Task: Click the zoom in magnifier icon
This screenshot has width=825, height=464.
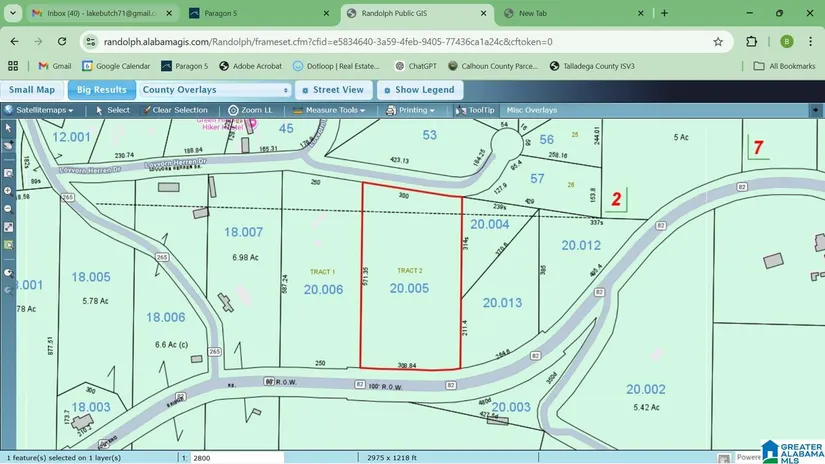Action: click(x=7, y=190)
